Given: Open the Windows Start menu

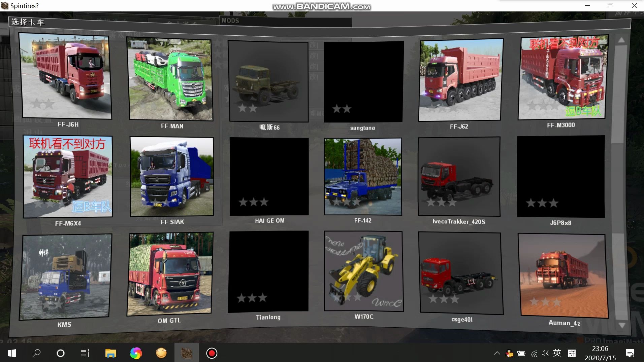Looking at the screenshot, I should [12, 353].
